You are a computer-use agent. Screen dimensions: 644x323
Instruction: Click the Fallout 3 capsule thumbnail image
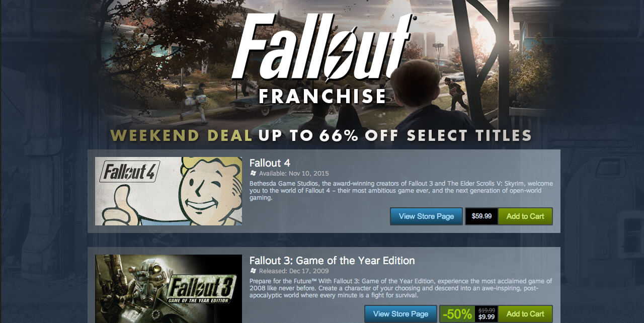pyautogui.click(x=169, y=289)
